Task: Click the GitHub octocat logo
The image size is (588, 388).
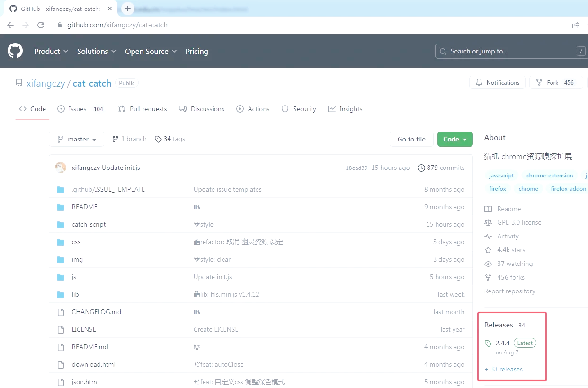Action: (x=15, y=51)
